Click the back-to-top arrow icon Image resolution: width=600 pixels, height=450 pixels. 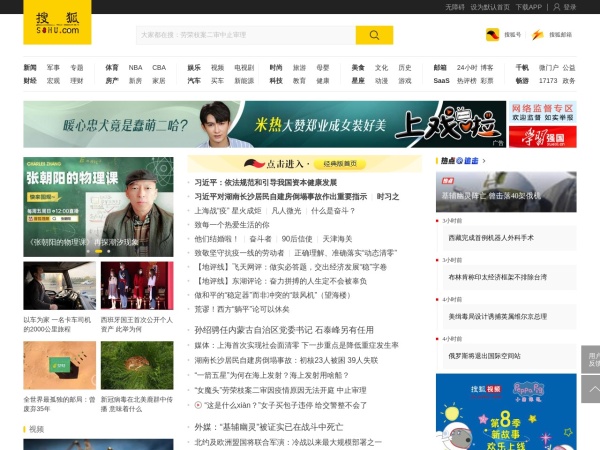(593, 390)
